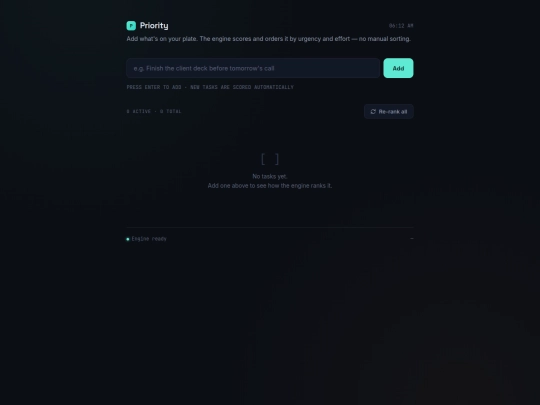
Task: Click the Add button
Action: coord(398,68)
